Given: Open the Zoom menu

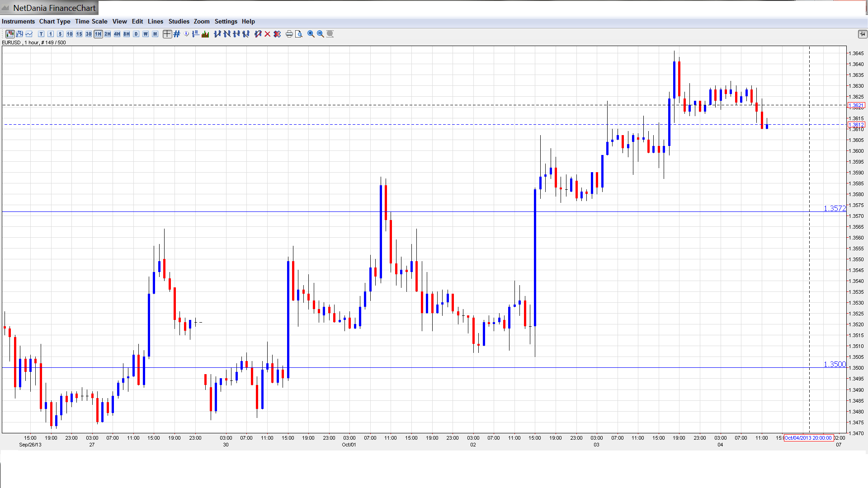Looking at the screenshot, I should point(202,21).
